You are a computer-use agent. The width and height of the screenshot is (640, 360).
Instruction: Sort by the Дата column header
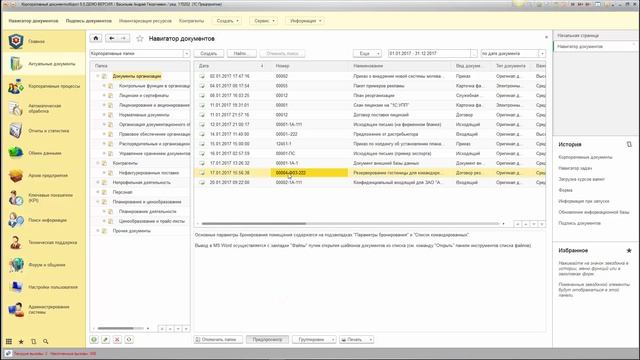click(x=231, y=66)
